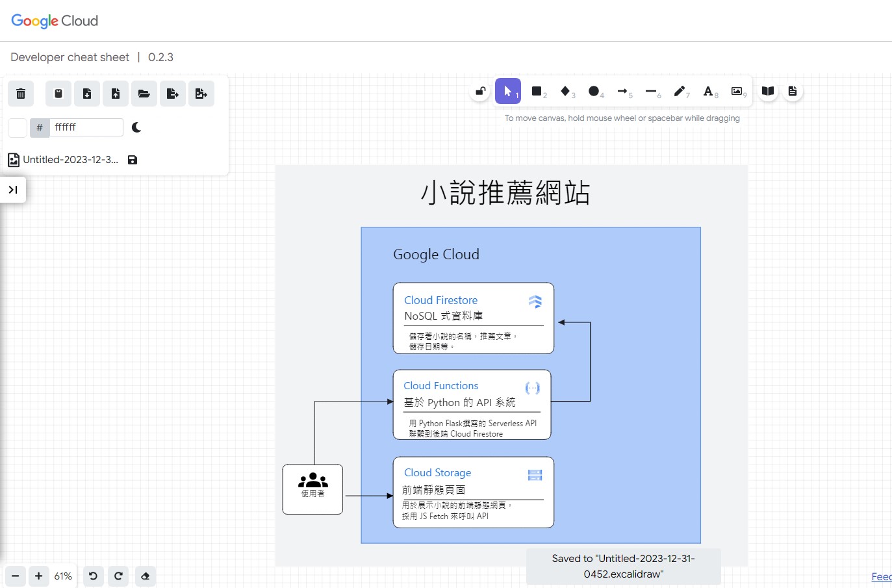Open a file with the folder icon
Image resolution: width=892 pixels, height=588 pixels.
(144, 94)
